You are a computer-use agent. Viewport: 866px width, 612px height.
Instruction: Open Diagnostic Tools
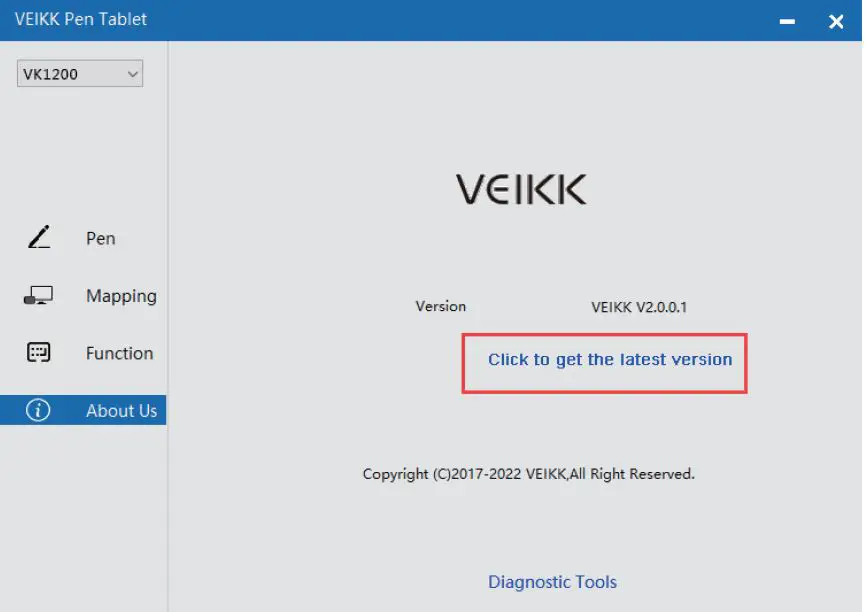point(552,581)
